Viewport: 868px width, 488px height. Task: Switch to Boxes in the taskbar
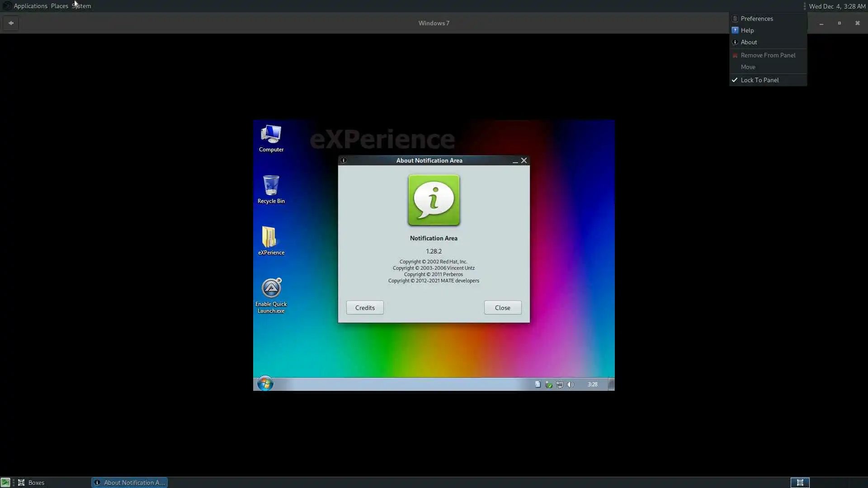click(32, 483)
